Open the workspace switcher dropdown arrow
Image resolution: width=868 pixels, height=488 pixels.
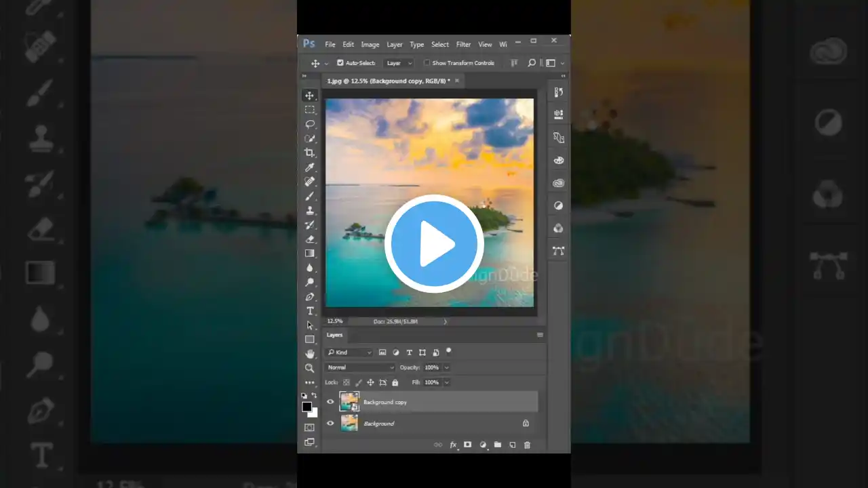tap(562, 63)
